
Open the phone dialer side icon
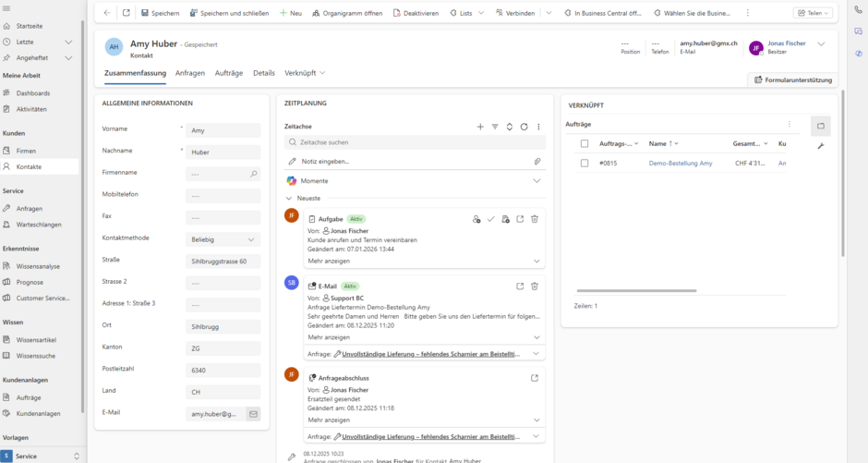tap(858, 10)
